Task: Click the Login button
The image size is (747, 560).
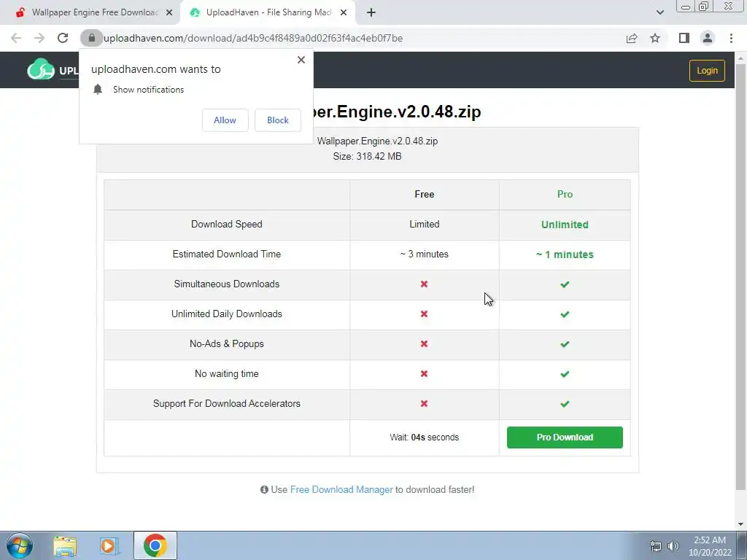Action: 707,71
